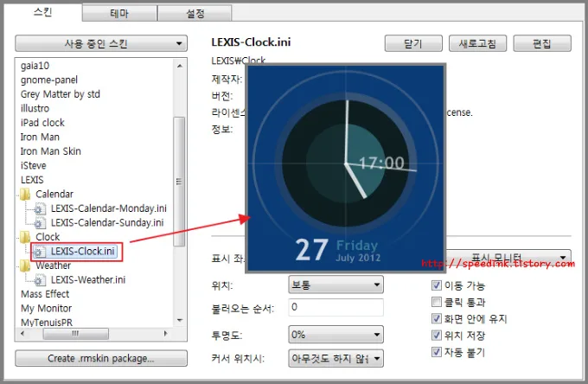Click the 불러오는 순서 input field

click(336, 307)
